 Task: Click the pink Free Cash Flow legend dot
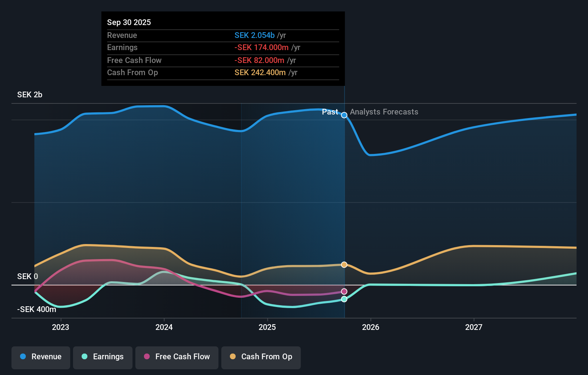coord(146,357)
